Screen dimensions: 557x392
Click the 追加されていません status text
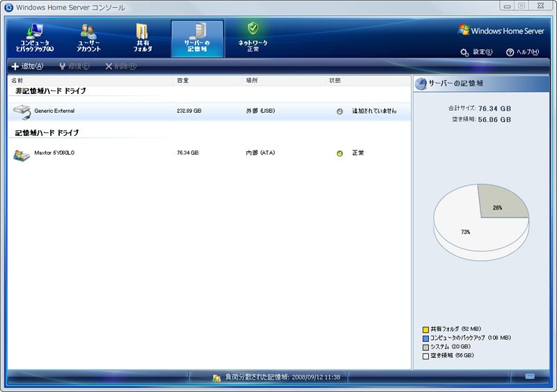click(x=374, y=111)
